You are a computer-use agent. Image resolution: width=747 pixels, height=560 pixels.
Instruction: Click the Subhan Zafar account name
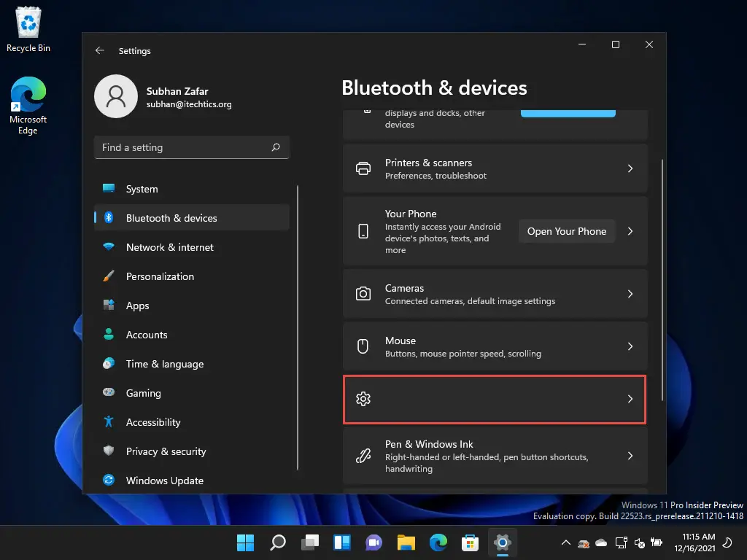click(x=177, y=91)
